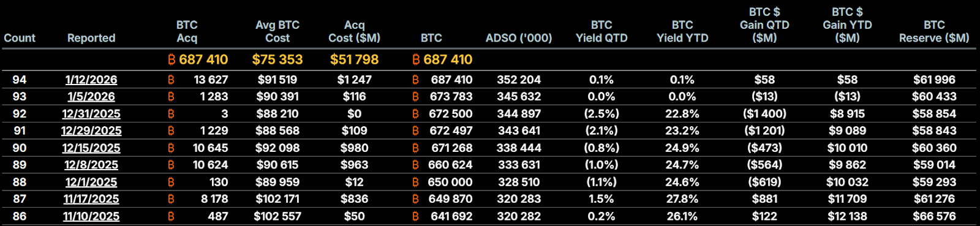Sort by Avg BTC Cost column header
Viewport: 980px width, 226px height.
(x=277, y=31)
